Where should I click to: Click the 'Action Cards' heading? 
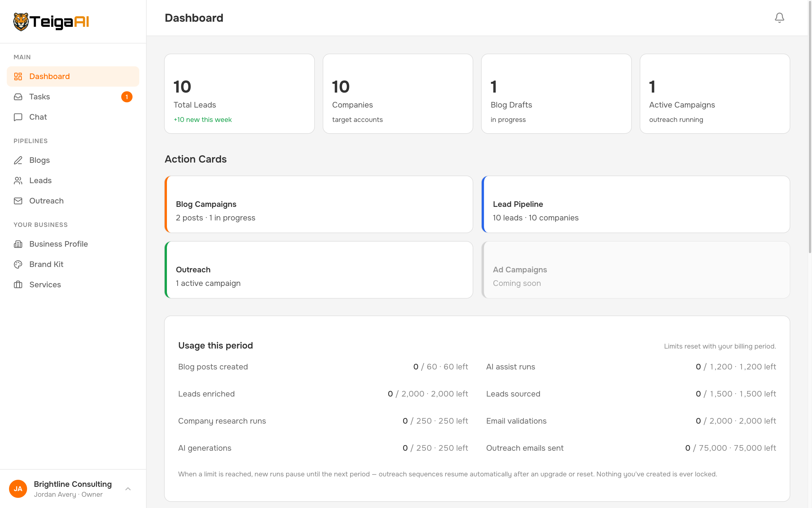point(196,159)
